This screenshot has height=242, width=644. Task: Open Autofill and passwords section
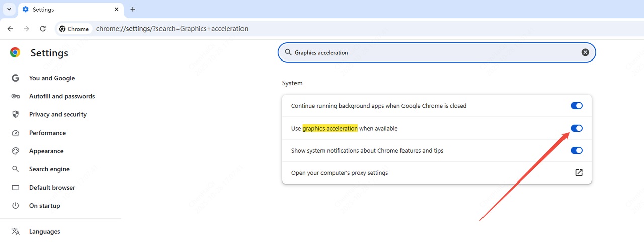pyautogui.click(x=61, y=96)
